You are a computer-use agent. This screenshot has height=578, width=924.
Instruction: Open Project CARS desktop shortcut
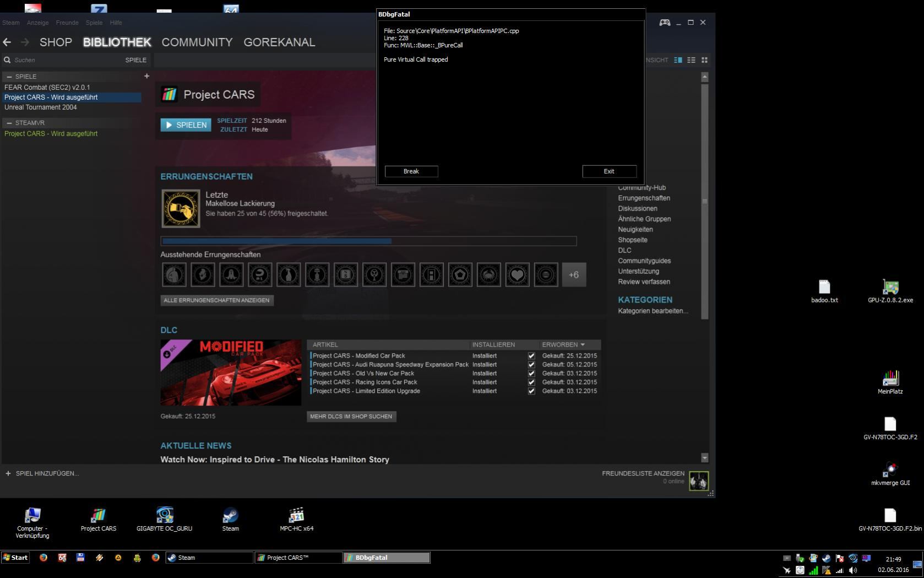(x=99, y=519)
